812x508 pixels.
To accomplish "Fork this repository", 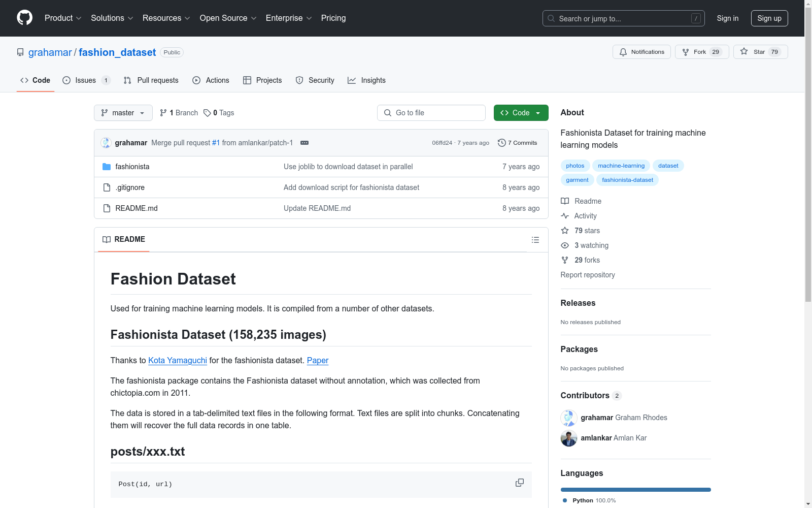I will point(702,52).
